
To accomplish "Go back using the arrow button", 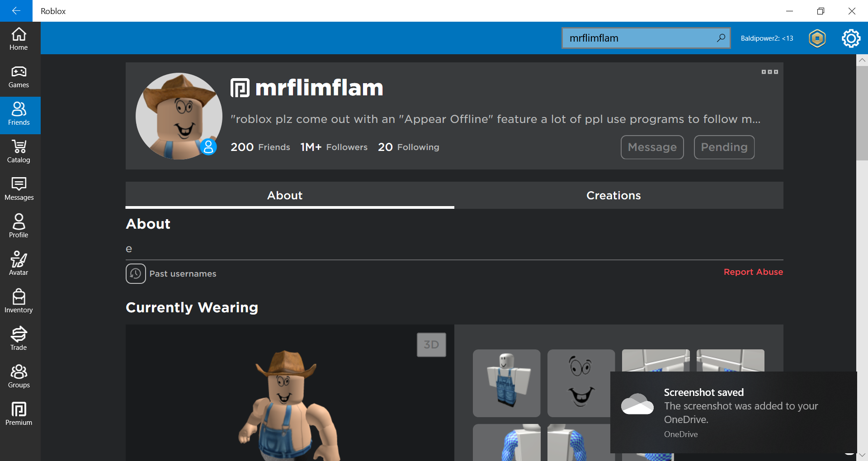I will click(16, 11).
